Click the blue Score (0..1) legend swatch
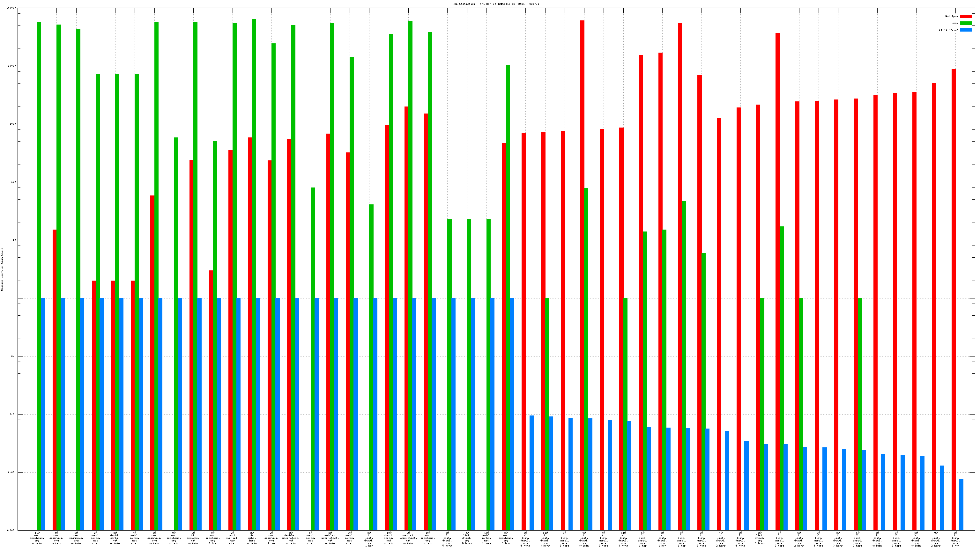The image size is (980, 551). [966, 30]
